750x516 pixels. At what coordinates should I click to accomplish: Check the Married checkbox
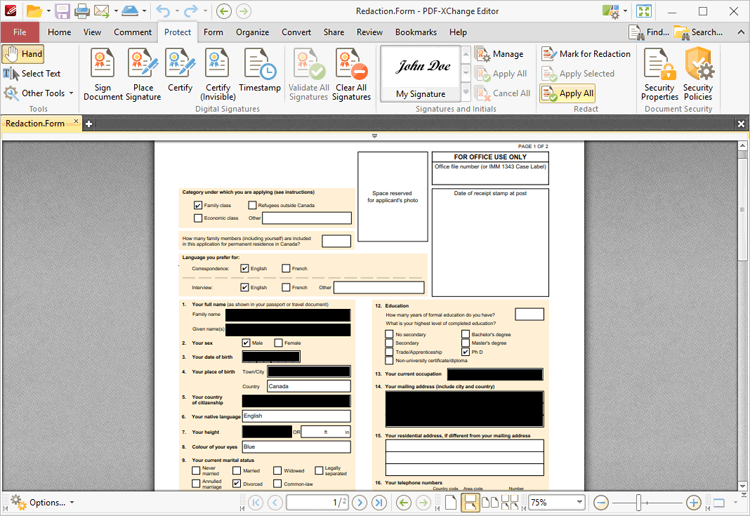(x=236, y=471)
